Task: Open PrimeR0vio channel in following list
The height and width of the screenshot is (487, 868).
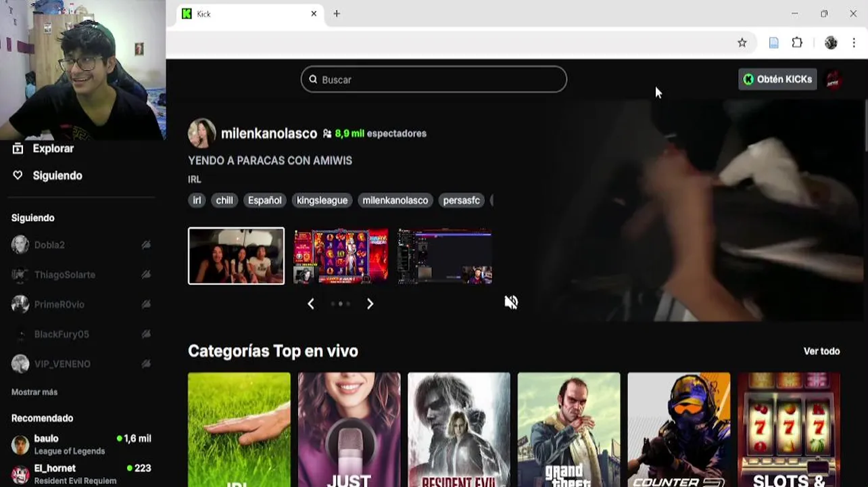Action: coord(81,304)
